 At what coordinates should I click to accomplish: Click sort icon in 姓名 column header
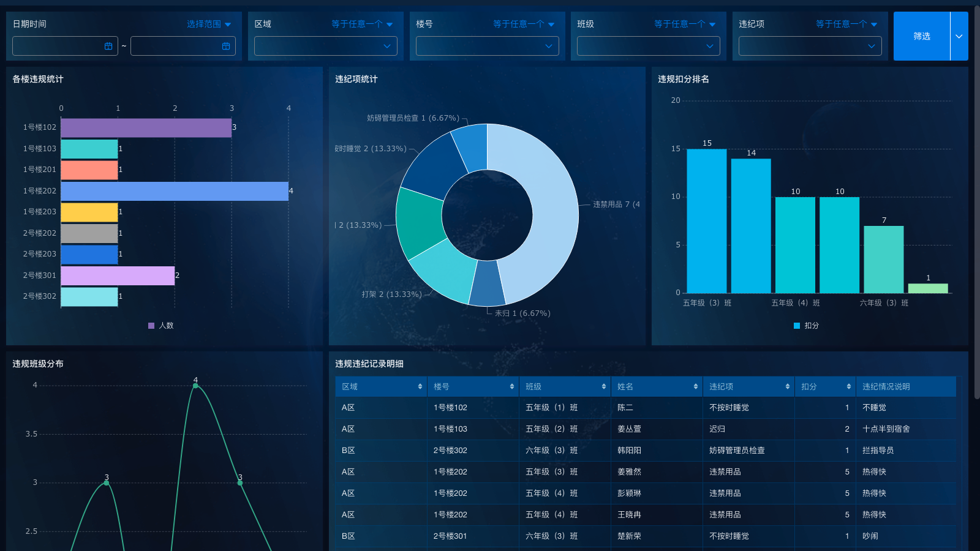click(x=696, y=386)
